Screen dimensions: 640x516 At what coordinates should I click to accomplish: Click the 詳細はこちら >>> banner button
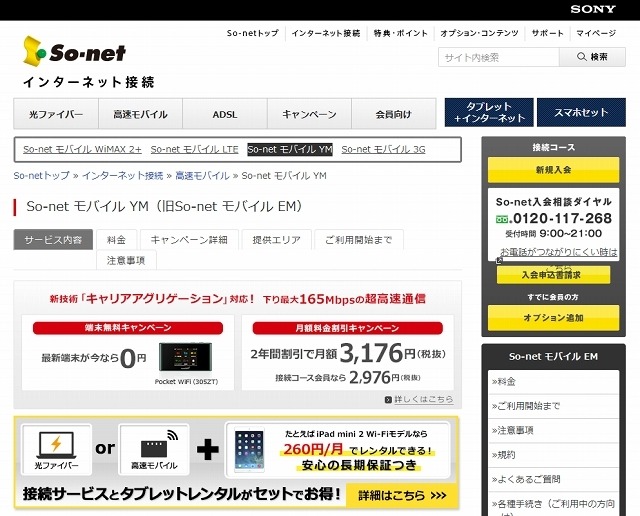click(402, 496)
